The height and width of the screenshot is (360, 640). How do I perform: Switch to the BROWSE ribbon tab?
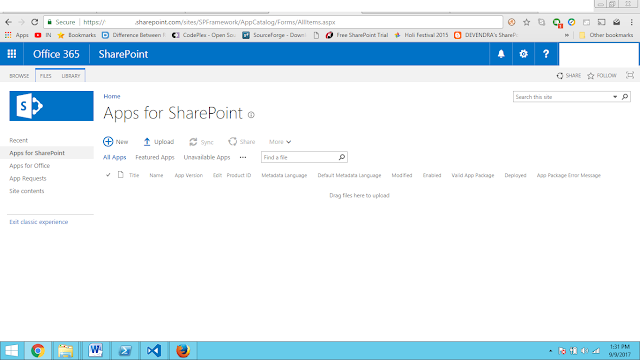coord(19,76)
